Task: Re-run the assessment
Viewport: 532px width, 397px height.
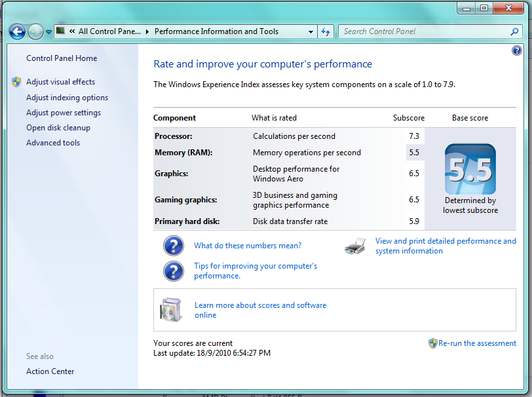Action: point(477,343)
